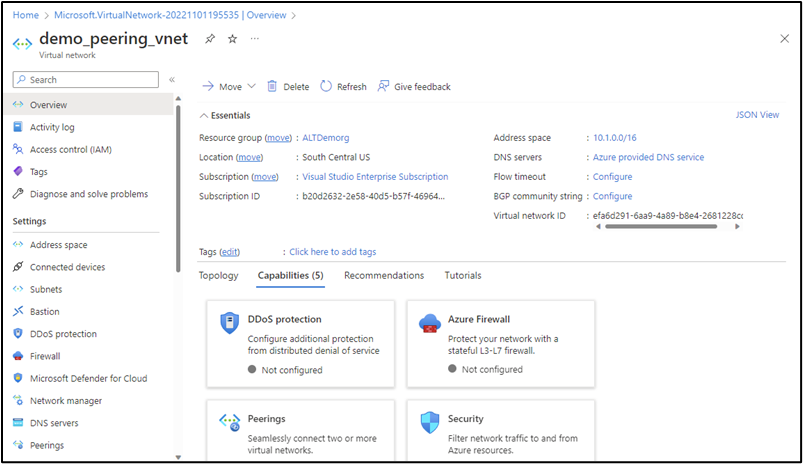Click the Delete trash icon
Viewport: 803px width, 464px height.
272,87
